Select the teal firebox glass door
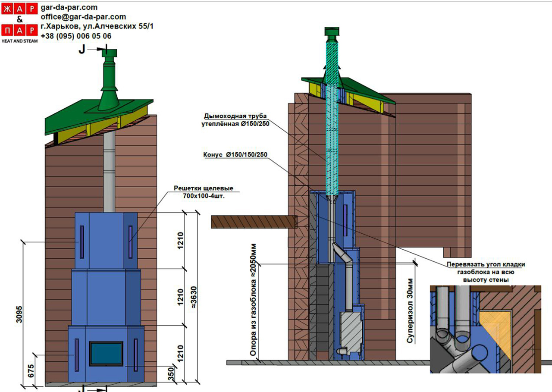552x392 pixels. (x=106, y=354)
